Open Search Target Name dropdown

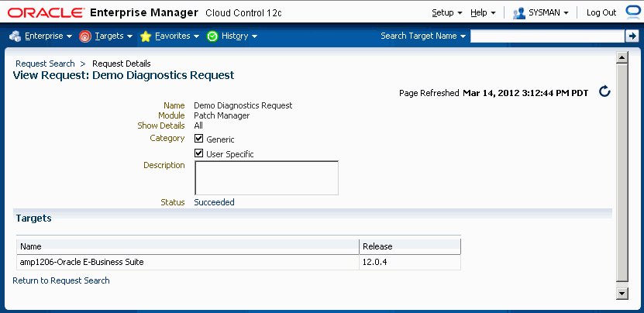[x=423, y=36]
